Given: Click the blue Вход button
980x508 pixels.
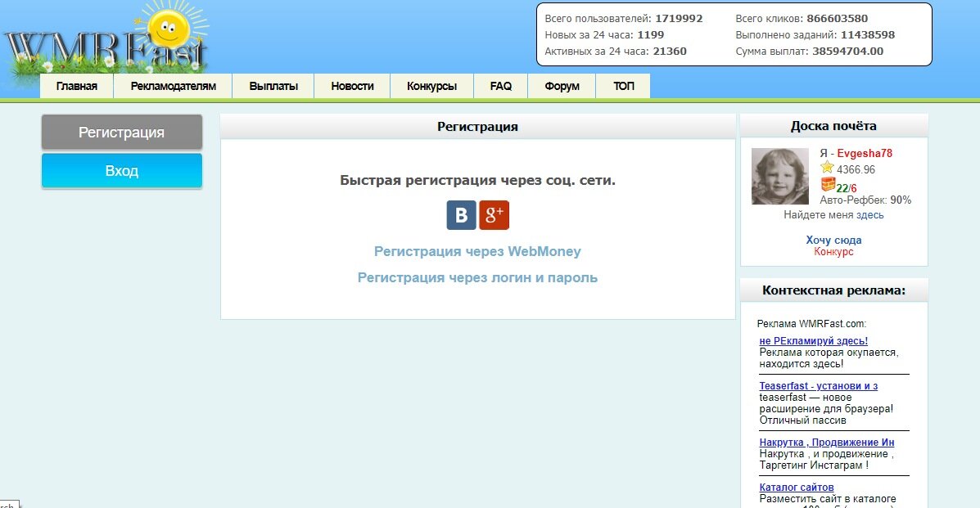Looking at the screenshot, I should pyautogui.click(x=121, y=170).
